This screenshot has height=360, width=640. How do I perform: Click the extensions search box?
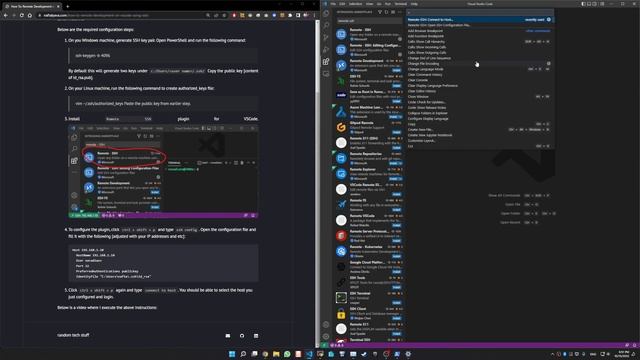pyautogui.click(x=369, y=21)
